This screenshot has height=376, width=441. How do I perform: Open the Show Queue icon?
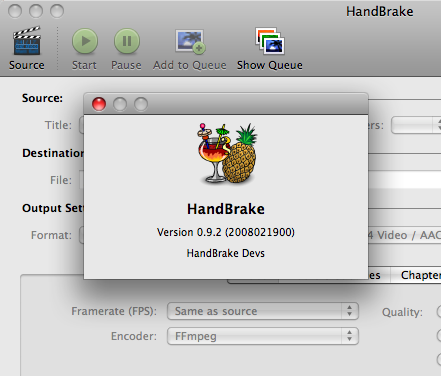point(270,41)
